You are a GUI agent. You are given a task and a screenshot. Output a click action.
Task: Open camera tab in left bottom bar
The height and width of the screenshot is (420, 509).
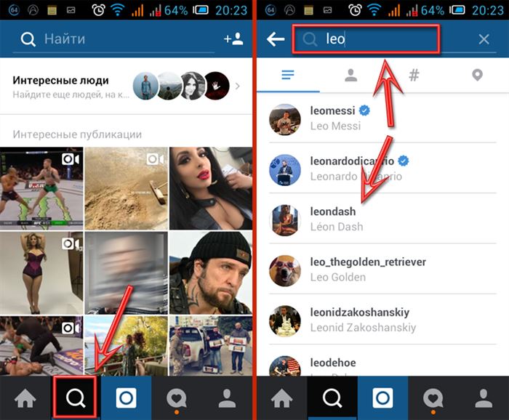point(126,398)
